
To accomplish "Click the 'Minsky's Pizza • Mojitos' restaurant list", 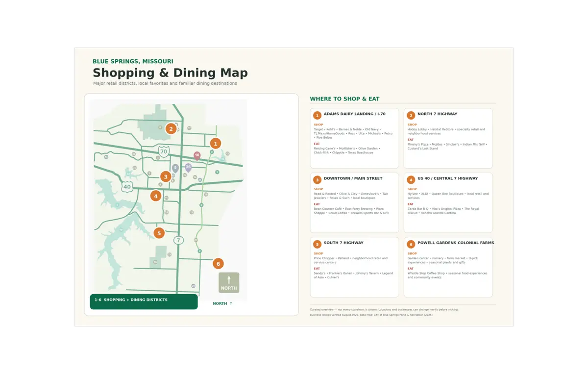I will click(x=446, y=147).
